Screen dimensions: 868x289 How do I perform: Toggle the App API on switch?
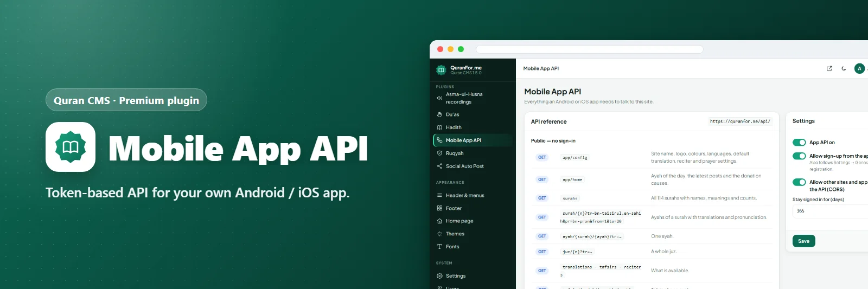pyautogui.click(x=799, y=143)
